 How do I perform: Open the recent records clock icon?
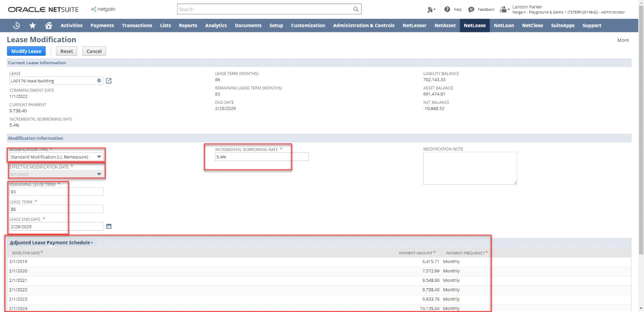coord(17,26)
